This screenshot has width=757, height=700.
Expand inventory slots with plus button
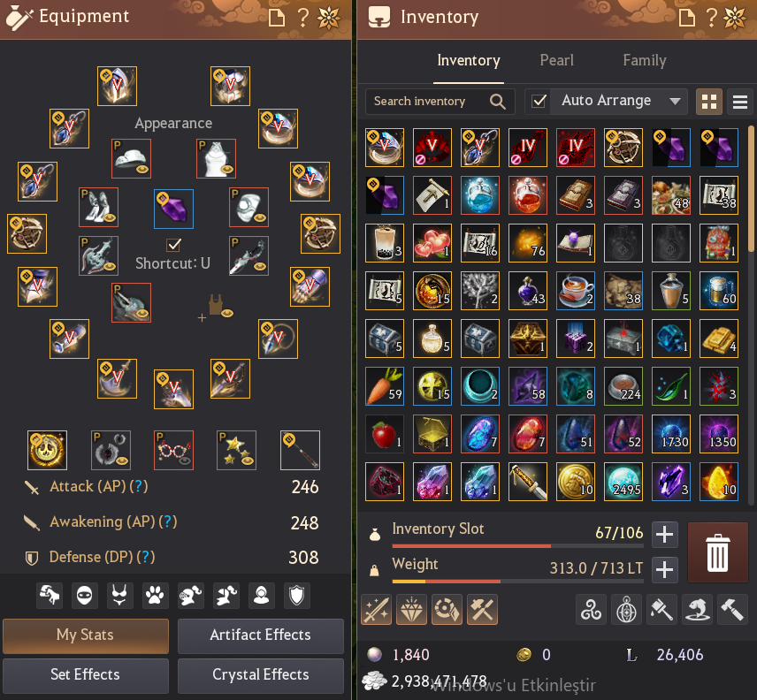(x=665, y=535)
